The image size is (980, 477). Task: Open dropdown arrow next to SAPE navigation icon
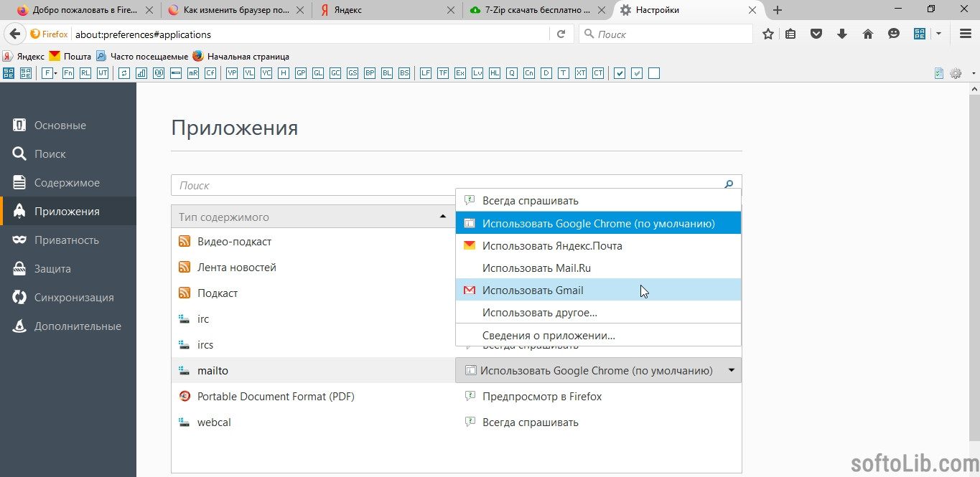[x=938, y=34]
